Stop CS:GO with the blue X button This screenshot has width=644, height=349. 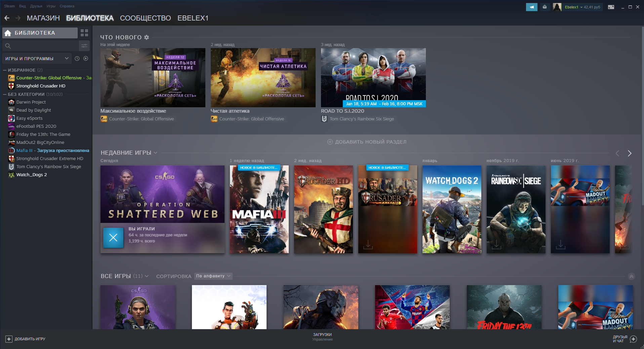tap(113, 238)
